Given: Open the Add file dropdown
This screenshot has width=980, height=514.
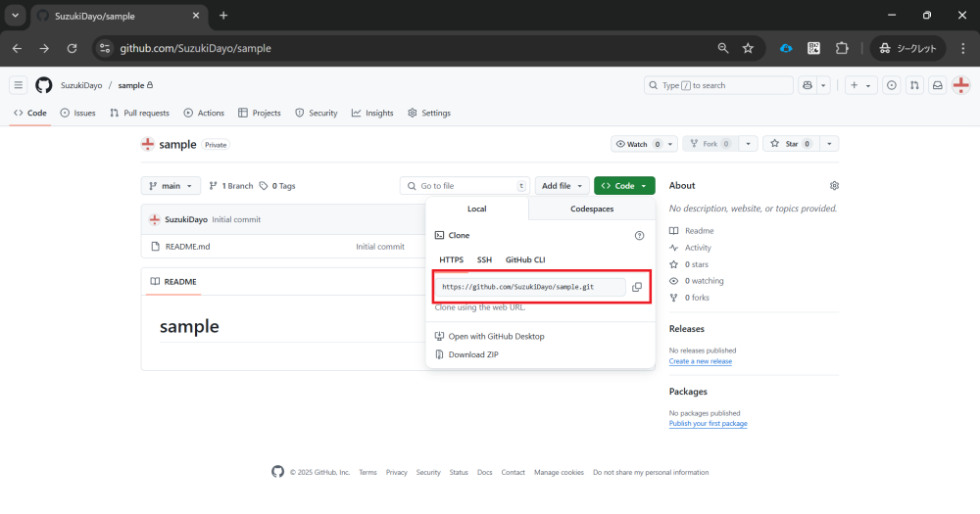Looking at the screenshot, I should coord(562,185).
